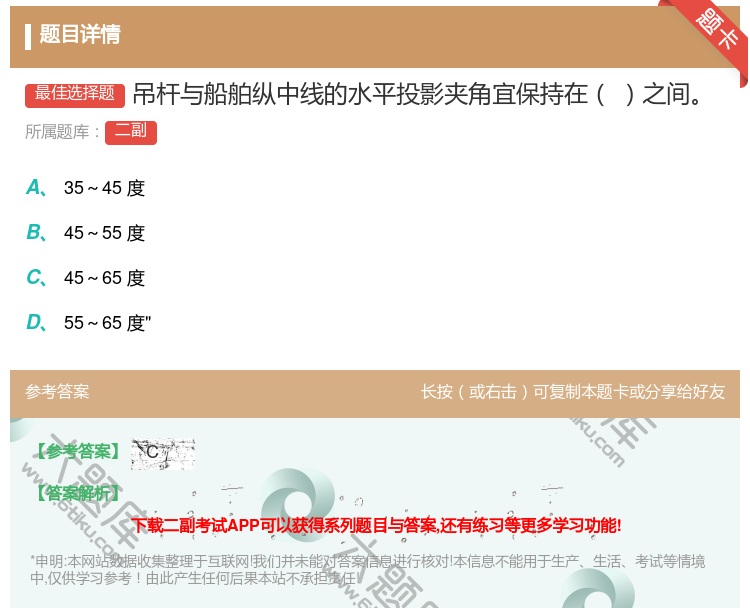Select option B 45～55 度
Viewport: 750px width, 608px height.
coord(85,232)
